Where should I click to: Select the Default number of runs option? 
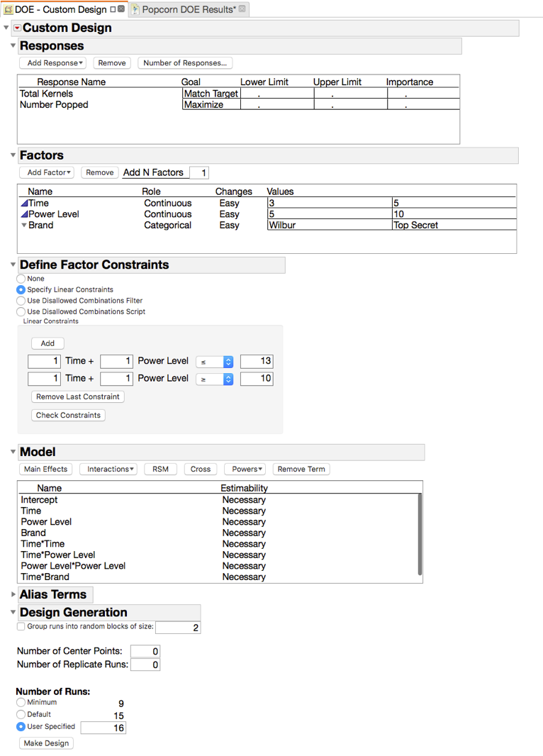[x=21, y=714]
